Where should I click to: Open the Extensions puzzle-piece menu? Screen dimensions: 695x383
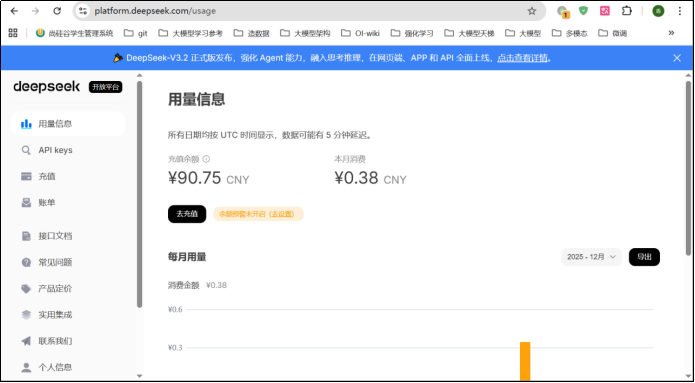626,11
